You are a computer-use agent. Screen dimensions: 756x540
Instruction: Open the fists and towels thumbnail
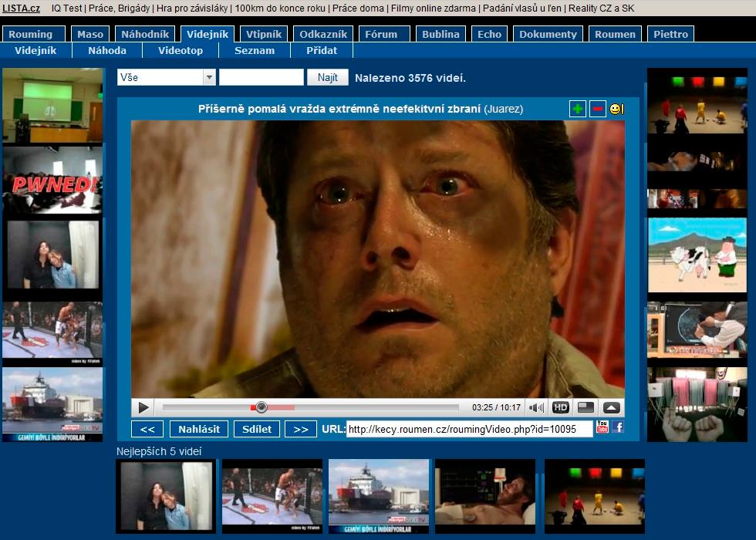(x=697, y=404)
